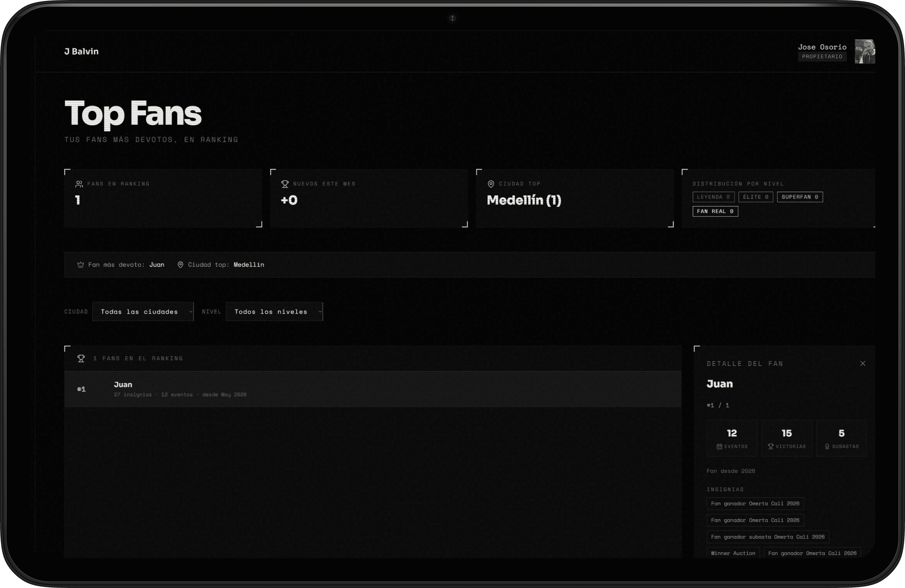Select the Fan Real 0 level chip
905x588 pixels.
715,211
